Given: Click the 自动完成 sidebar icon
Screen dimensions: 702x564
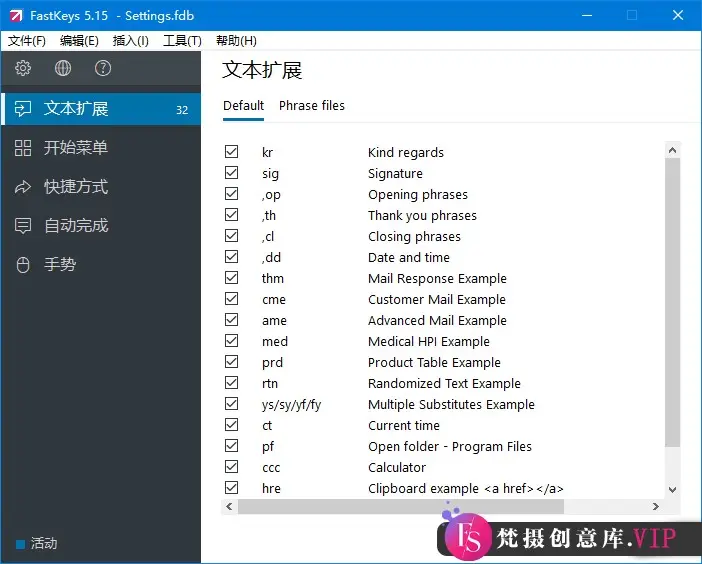Looking at the screenshot, I should (x=23, y=226).
